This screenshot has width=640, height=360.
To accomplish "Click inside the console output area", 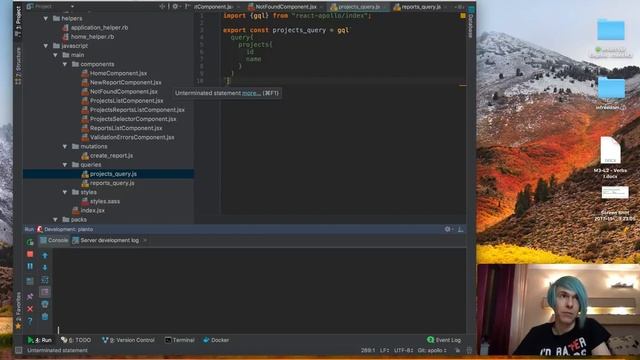I will tap(260, 290).
